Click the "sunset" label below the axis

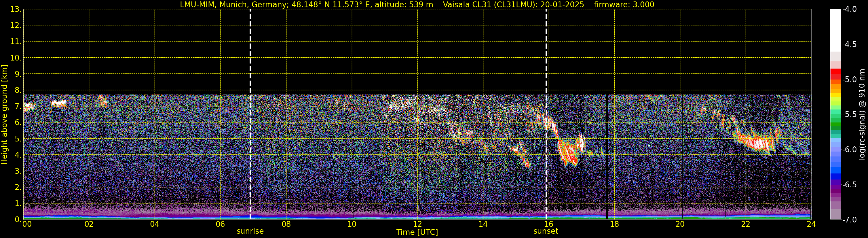(546, 231)
